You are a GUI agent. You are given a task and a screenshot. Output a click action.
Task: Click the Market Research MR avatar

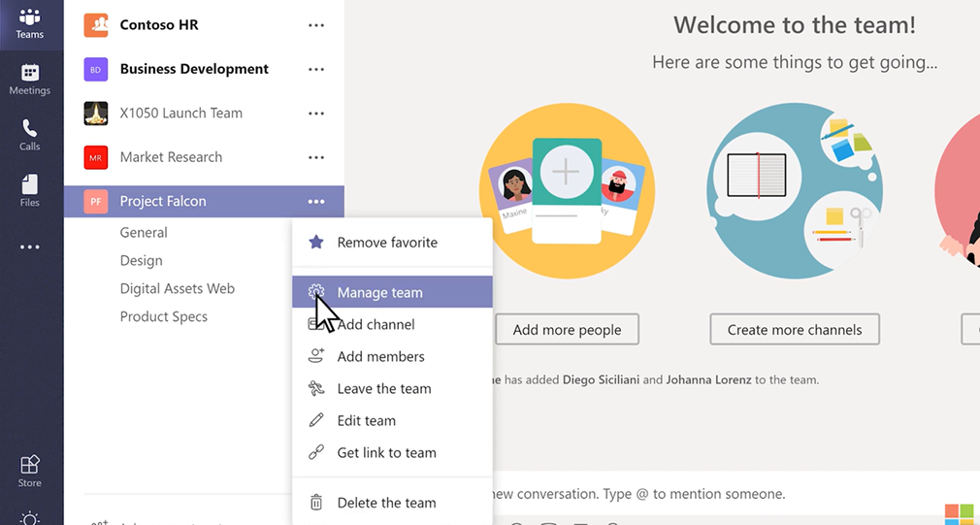click(96, 157)
